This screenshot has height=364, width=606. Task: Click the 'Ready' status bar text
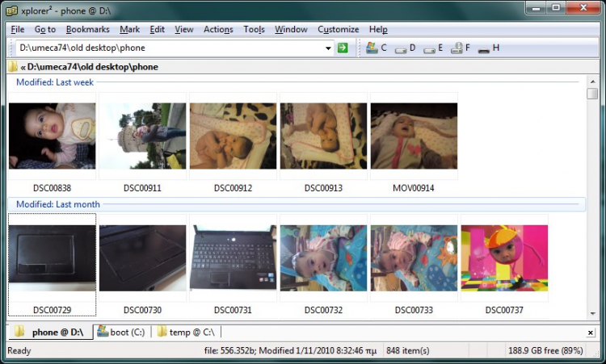(x=19, y=350)
